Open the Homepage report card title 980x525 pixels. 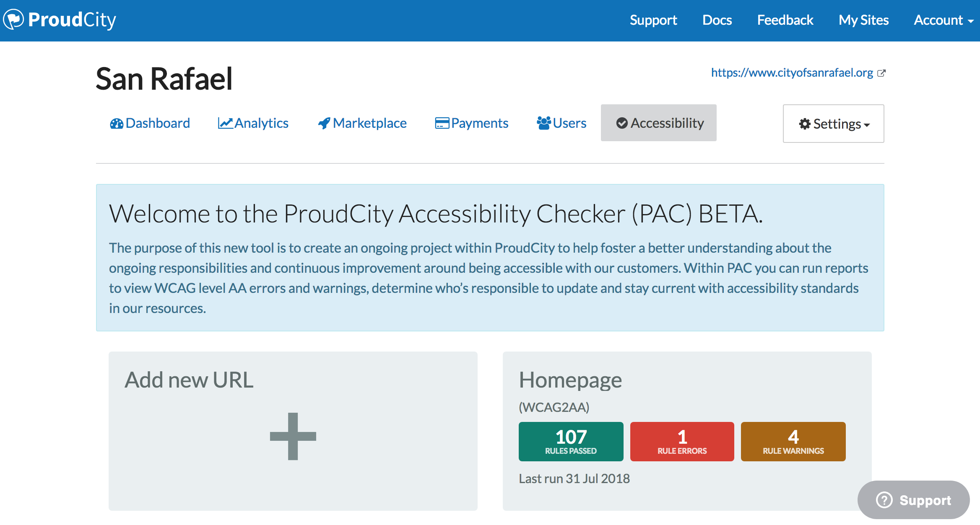pos(570,380)
